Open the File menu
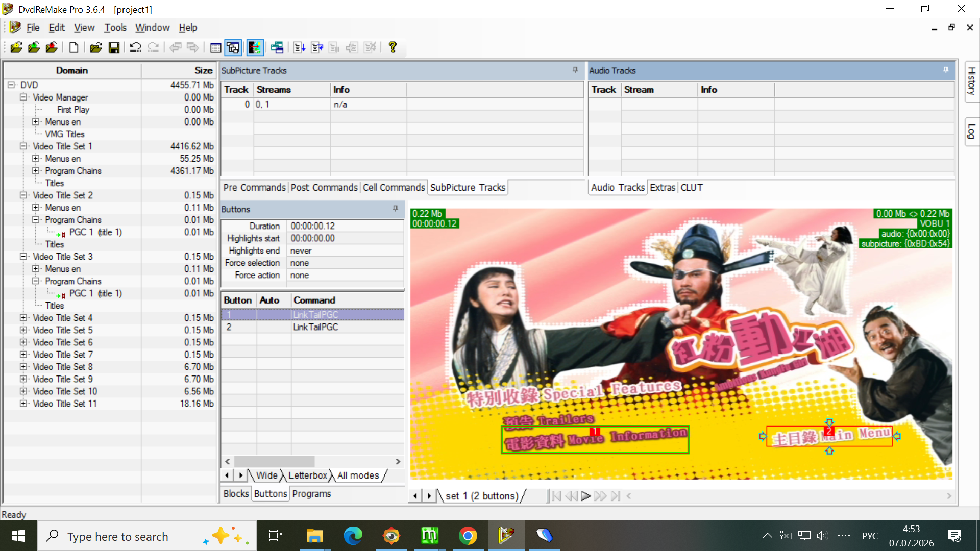Viewport: 980px width, 551px height. [x=33, y=28]
